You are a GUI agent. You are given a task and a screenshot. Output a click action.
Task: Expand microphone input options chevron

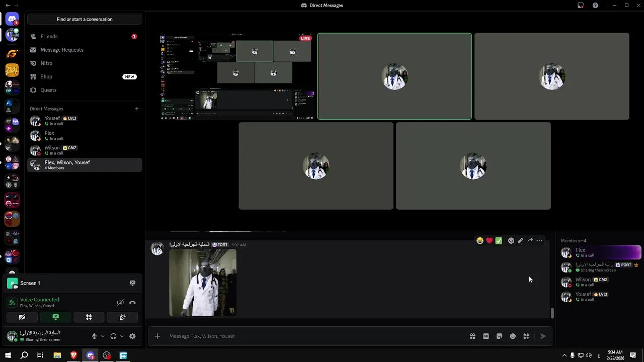103,336
